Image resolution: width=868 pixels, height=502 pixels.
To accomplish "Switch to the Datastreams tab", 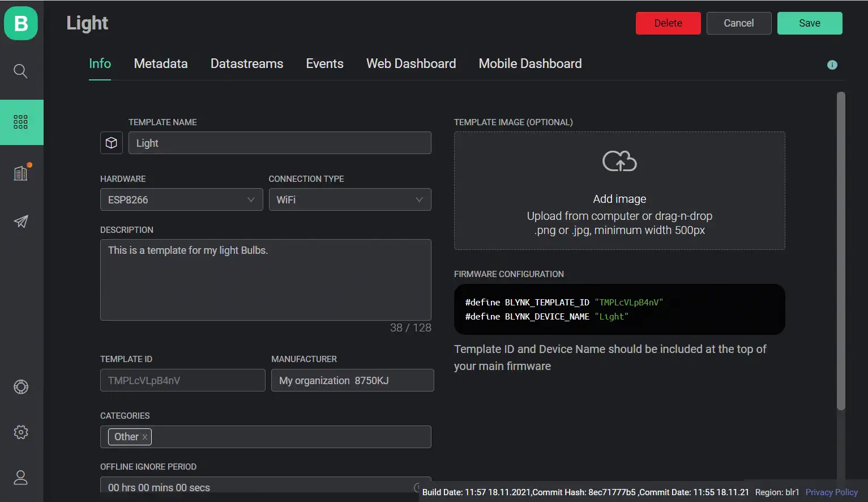I will coord(246,64).
